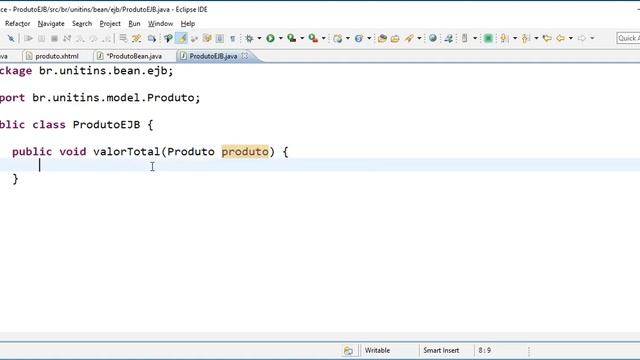Screen dimensions: 640x360
Task: Click the Open Type icon
Action: 382,38
